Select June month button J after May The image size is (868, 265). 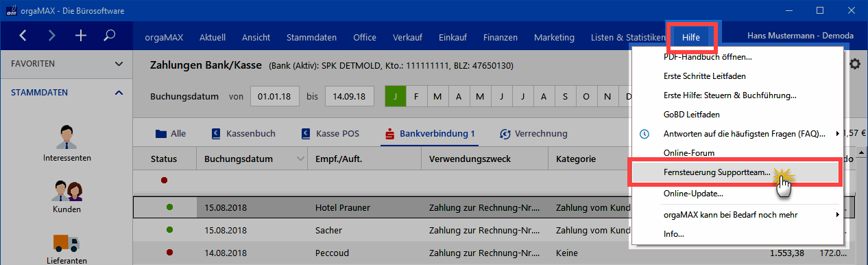(x=502, y=97)
